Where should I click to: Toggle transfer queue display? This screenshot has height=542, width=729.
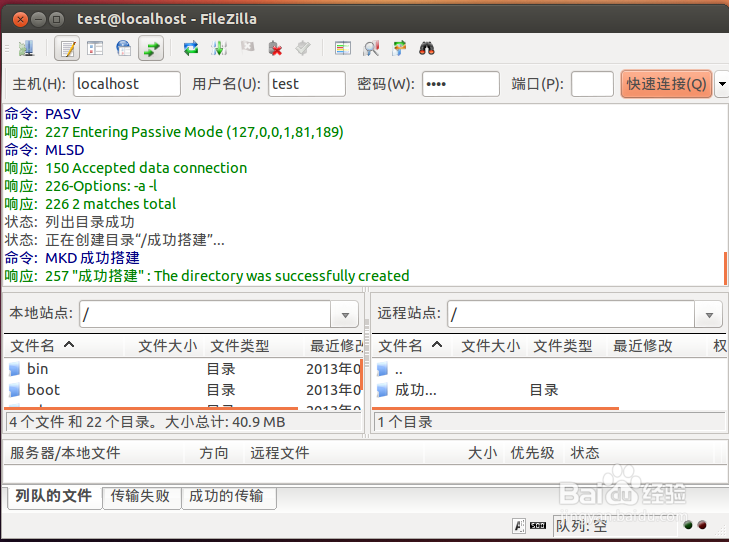point(151,48)
